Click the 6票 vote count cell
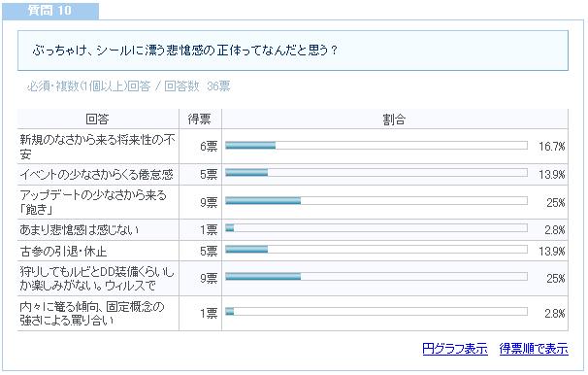The width and height of the screenshot is (588, 375). coord(209,147)
